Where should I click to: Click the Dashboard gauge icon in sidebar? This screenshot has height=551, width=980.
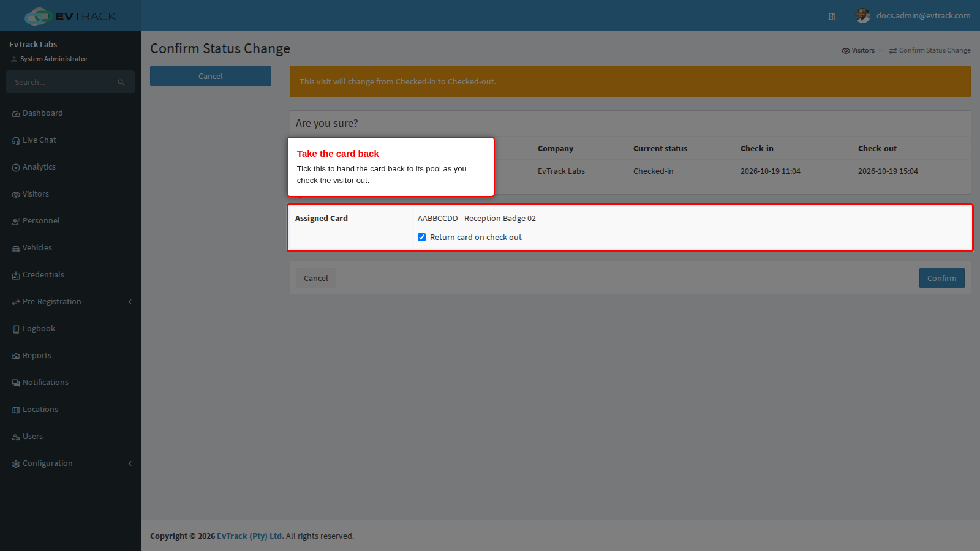pyautogui.click(x=16, y=114)
